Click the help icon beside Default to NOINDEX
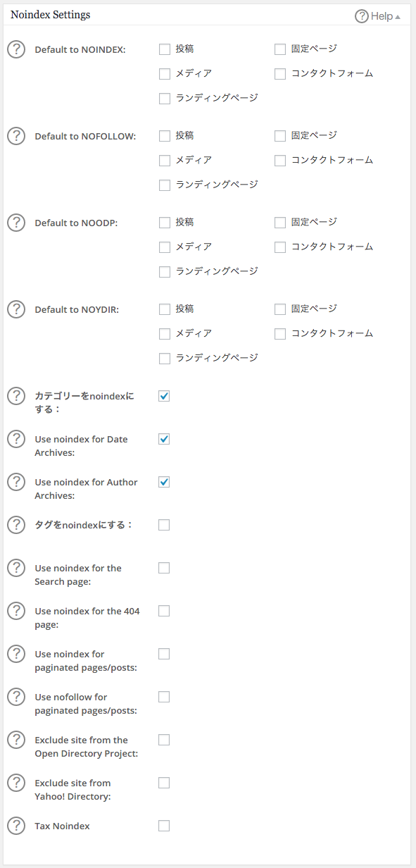 click(16, 49)
